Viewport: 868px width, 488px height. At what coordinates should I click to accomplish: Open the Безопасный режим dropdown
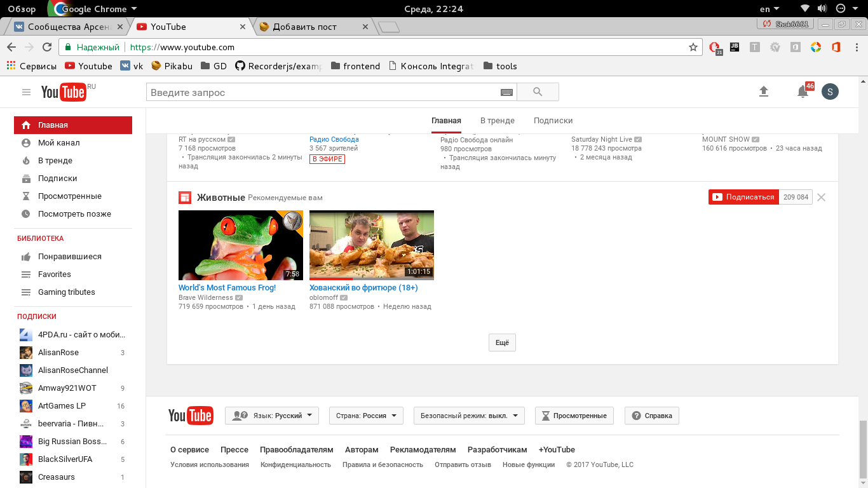[x=469, y=416]
